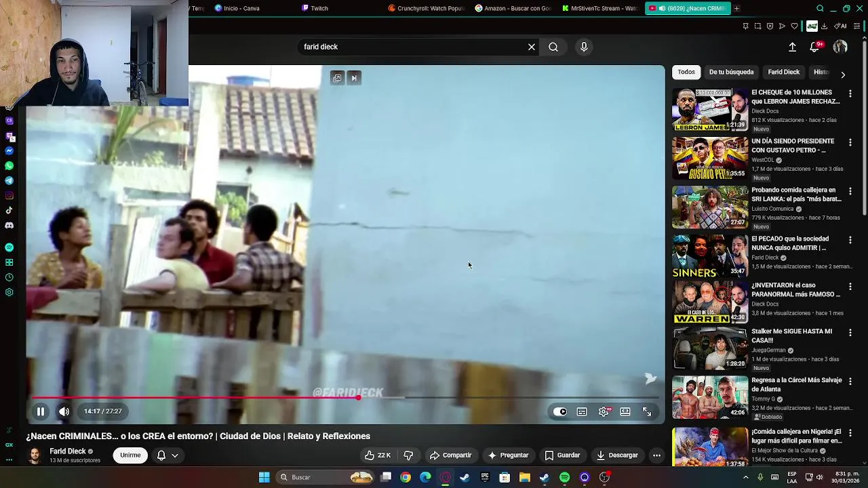Turn on subtitles in the player
Screen dimensions: 868x488
(582, 411)
